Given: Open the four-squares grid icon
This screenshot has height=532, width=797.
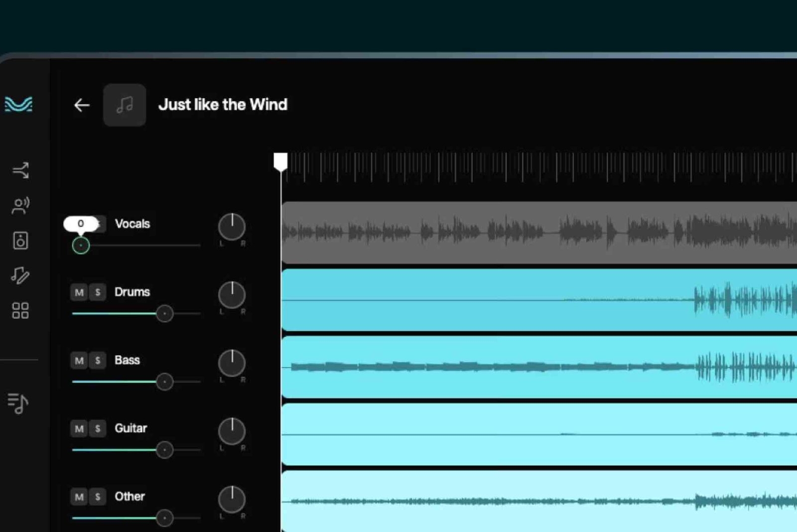Looking at the screenshot, I should (x=20, y=310).
